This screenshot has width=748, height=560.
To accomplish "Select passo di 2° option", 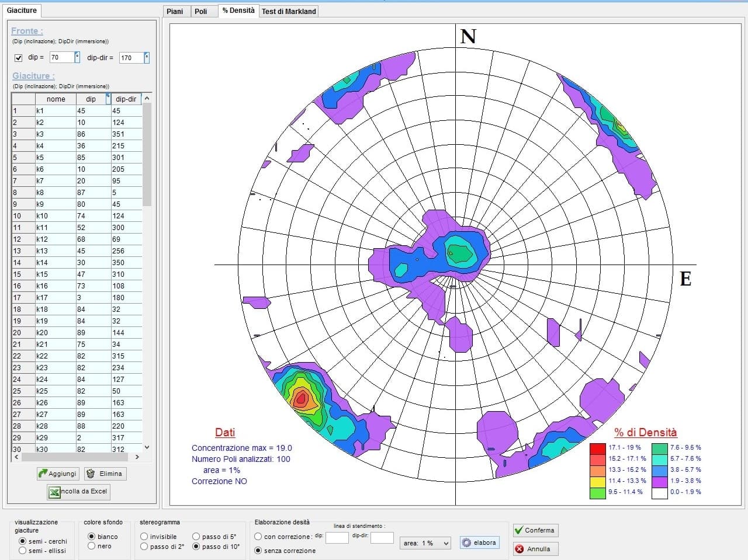I will click(144, 547).
